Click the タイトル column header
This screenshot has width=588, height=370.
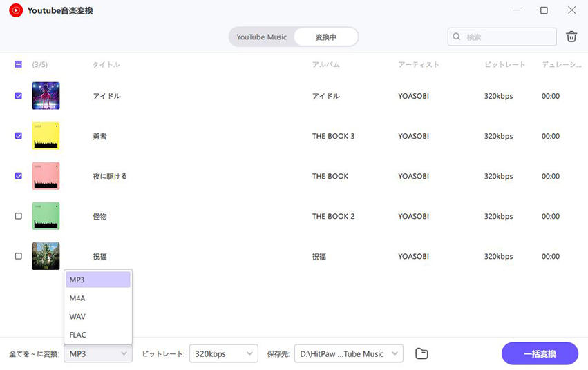tap(106, 64)
